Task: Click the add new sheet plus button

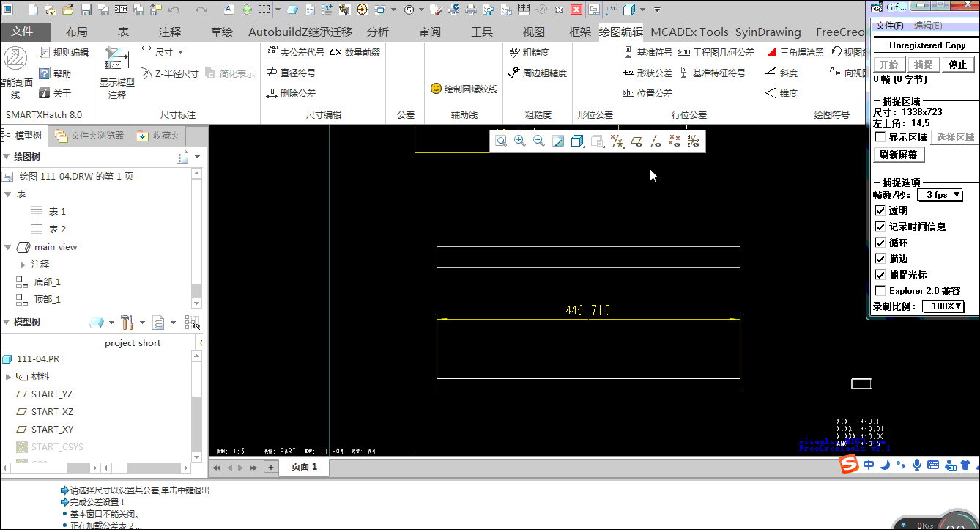Action: [x=270, y=467]
